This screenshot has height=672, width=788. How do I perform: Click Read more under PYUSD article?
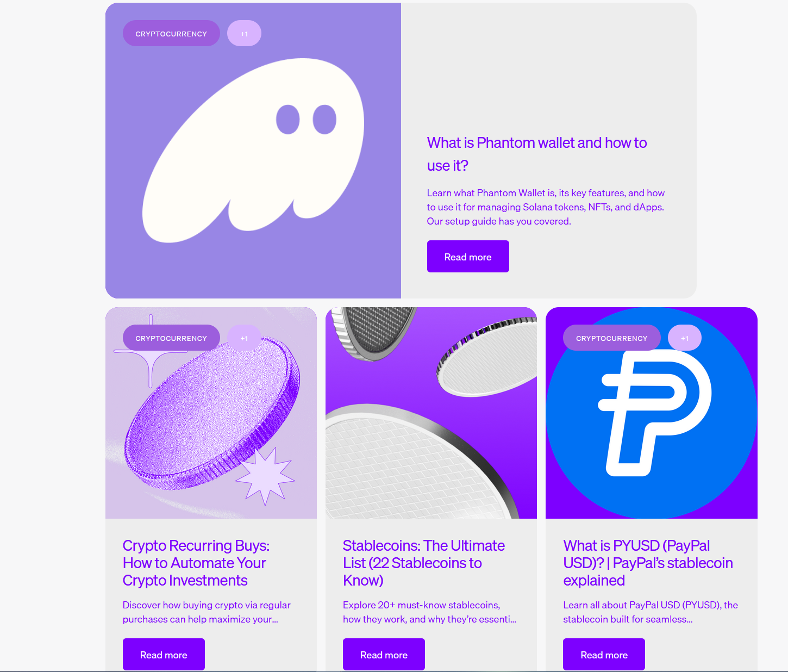pos(604,655)
